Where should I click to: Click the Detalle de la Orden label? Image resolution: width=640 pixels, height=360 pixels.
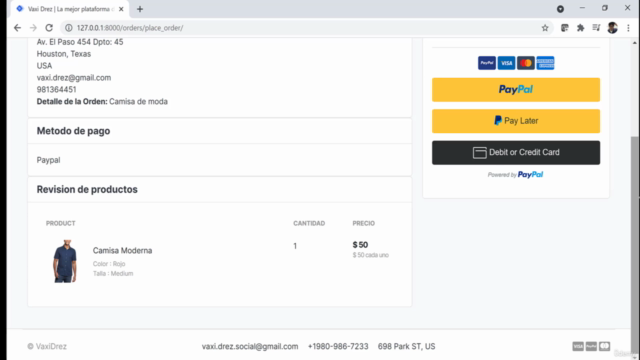(x=72, y=101)
